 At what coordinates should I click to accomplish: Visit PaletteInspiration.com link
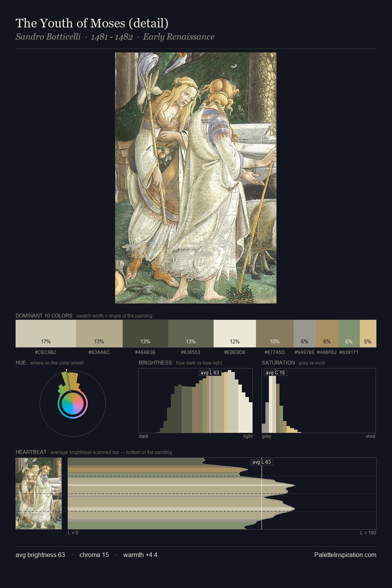click(x=345, y=555)
